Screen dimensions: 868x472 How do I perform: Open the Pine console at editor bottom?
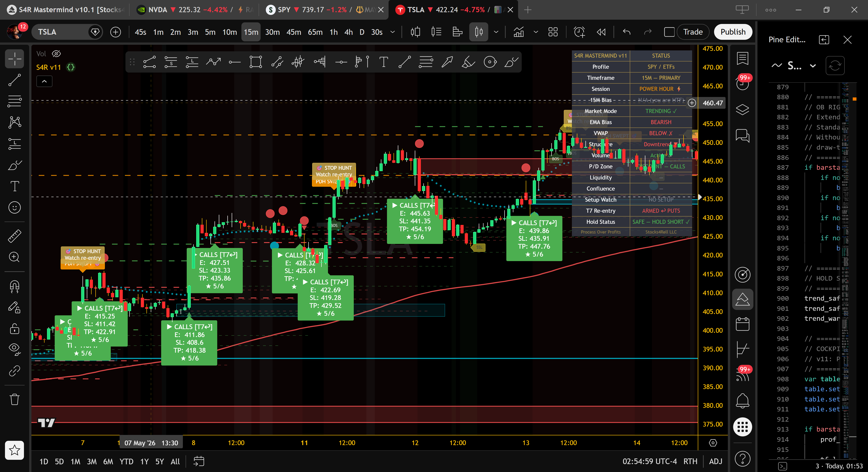coord(783,466)
